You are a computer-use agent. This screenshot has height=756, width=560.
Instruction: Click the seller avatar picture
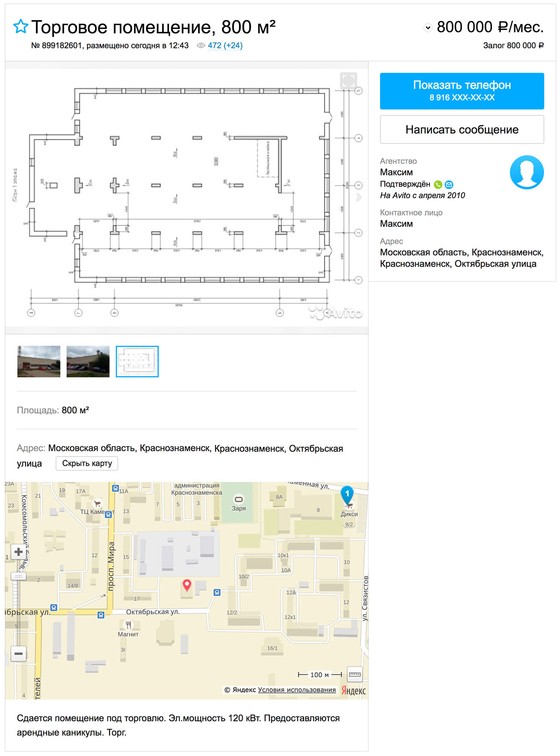pos(526,172)
